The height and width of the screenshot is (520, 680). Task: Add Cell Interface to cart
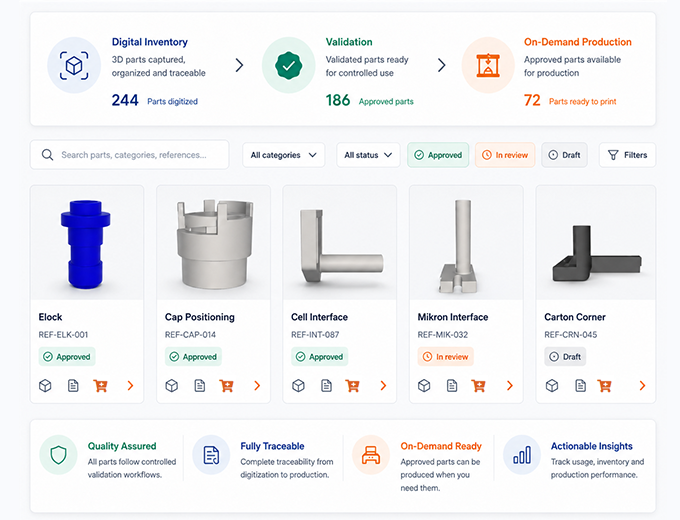pyautogui.click(x=353, y=386)
